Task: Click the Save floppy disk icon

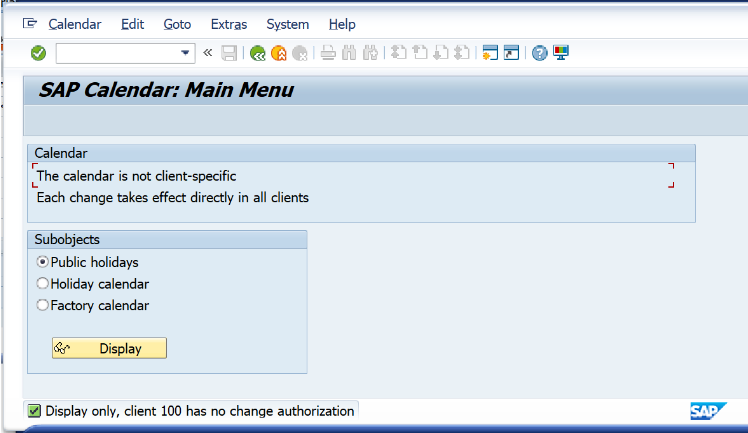Action: point(229,53)
